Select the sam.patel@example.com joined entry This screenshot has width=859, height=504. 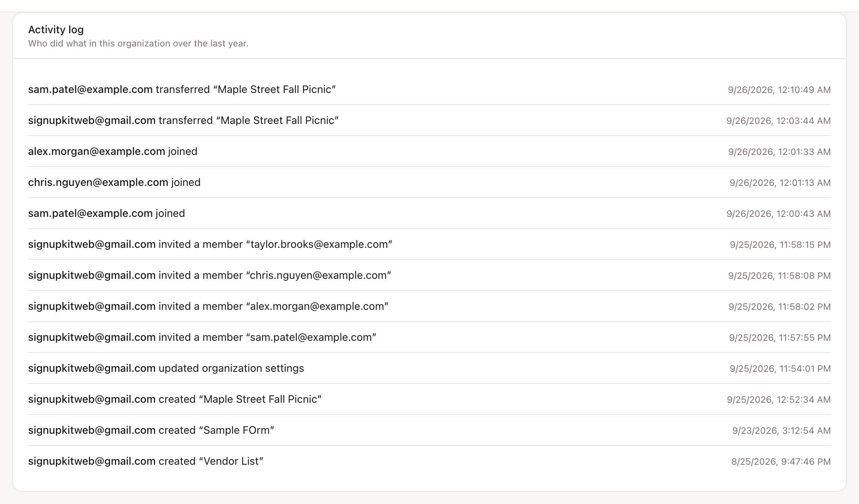pyautogui.click(x=429, y=213)
